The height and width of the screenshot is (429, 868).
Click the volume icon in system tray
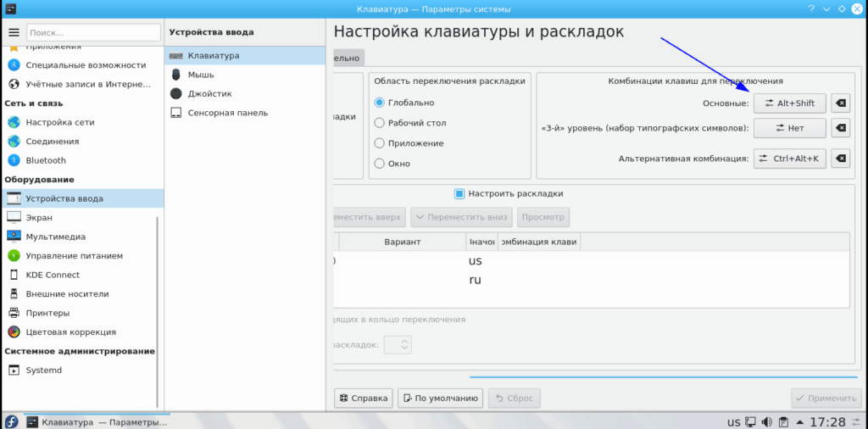pos(766,421)
